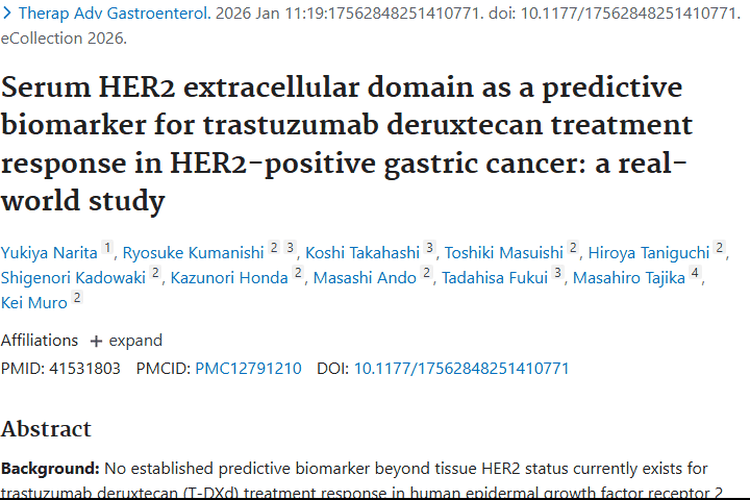Click author Masashi Ando
This screenshot has width=750, height=500.
[364, 277]
